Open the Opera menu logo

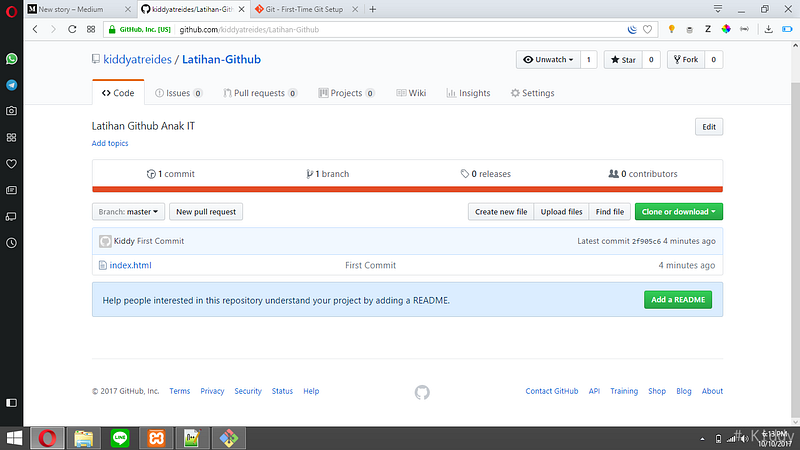pos(11,11)
